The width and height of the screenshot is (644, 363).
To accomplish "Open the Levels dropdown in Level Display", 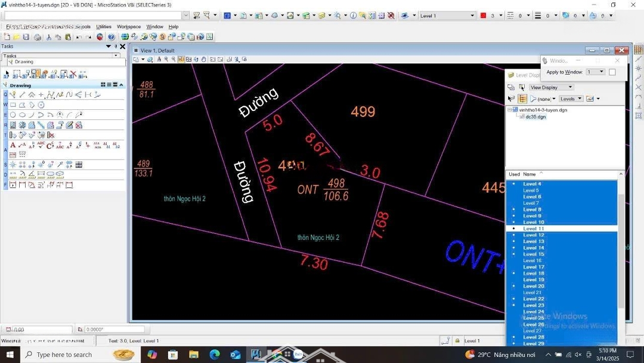I will [x=571, y=99].
